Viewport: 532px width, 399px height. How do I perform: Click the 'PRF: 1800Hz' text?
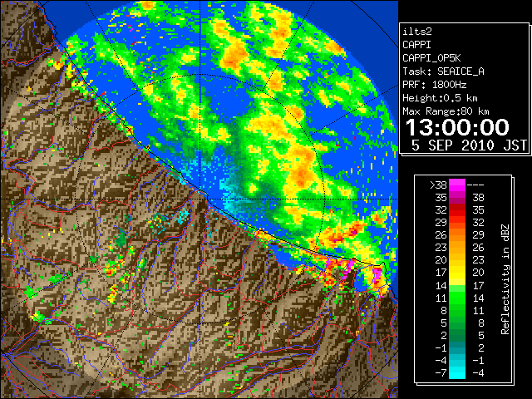click(x=435, y=85)
